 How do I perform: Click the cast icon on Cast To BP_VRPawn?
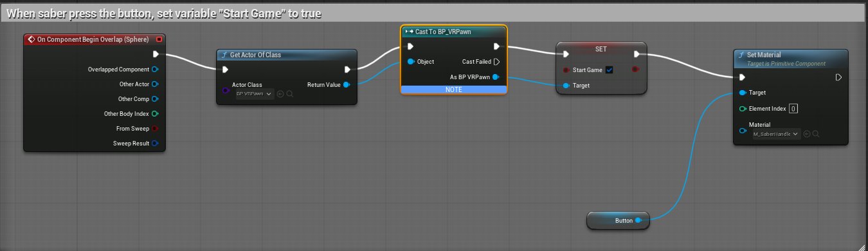(x=409, y=32)
